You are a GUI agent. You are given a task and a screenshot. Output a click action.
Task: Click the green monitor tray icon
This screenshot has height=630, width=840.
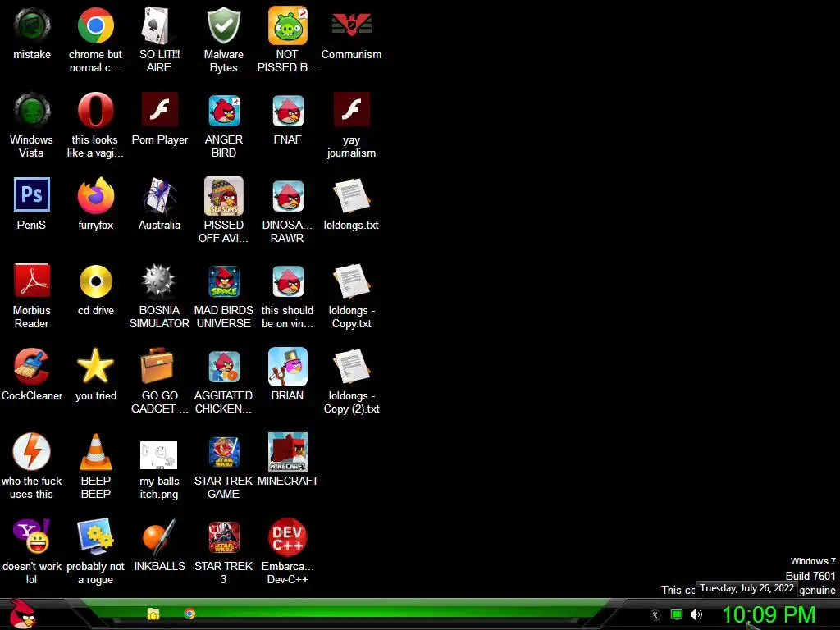click(x=677, y=615)
